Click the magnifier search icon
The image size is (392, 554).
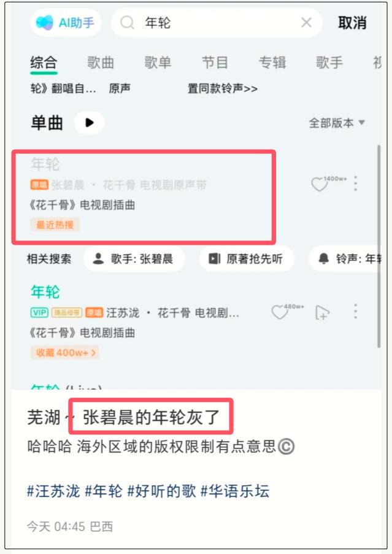click(x=127, y=23)
